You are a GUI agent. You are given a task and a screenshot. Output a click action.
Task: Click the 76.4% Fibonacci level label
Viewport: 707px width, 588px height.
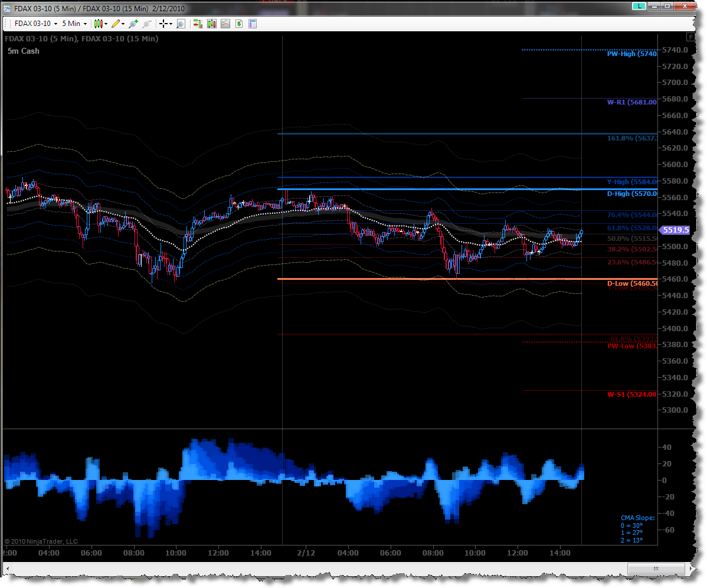[631, 215]
